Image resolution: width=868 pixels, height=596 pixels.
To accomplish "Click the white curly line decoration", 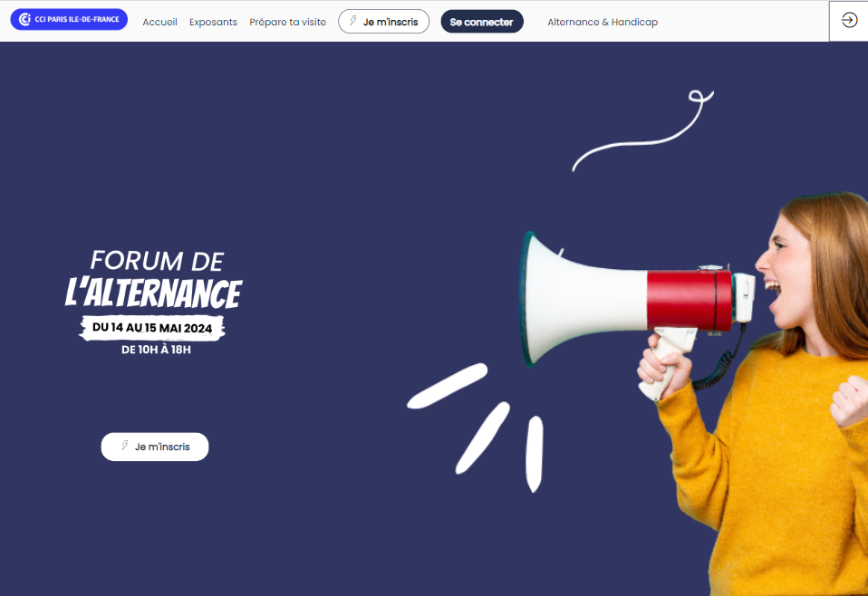I will click(642, 130).
